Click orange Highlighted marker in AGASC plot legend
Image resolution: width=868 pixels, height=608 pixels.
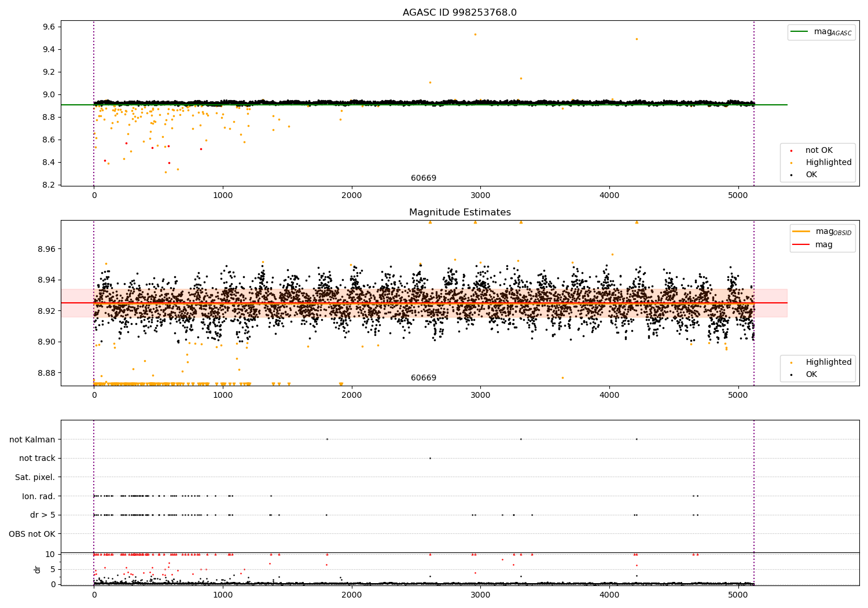[792, 163]
